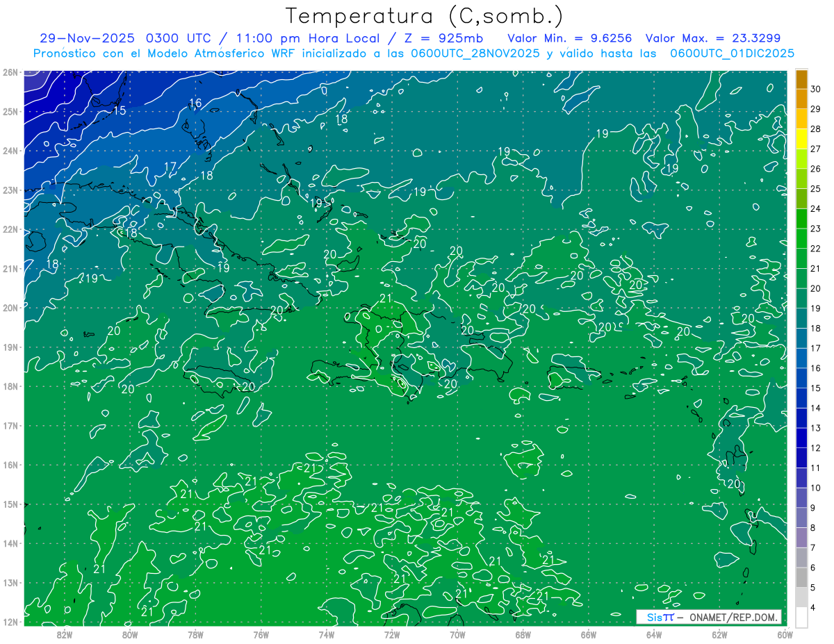Click the 12N latitude label

pos(10,622)
